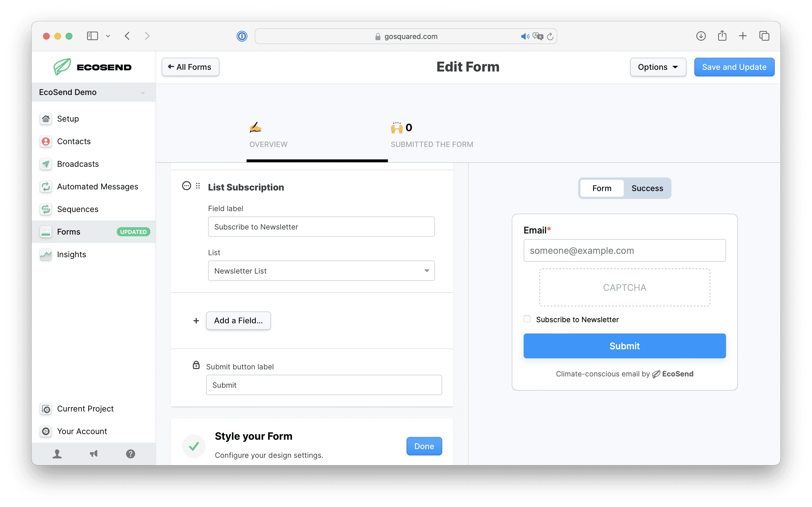Screen dimensions: 812x507
Task: Click the CAPTCHA placeholder box
Action: (625, 288)
